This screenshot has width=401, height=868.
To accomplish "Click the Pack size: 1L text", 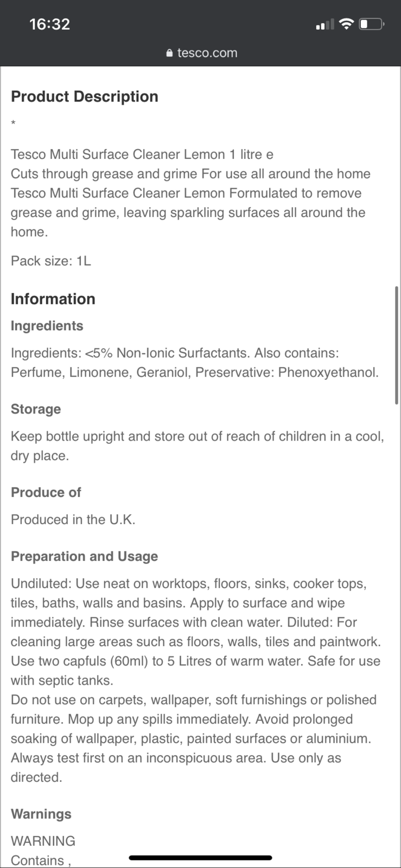I will [51, 261].
